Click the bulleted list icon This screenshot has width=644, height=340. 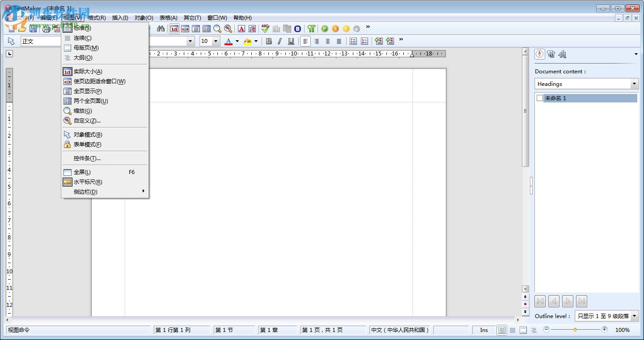[353, 41]
